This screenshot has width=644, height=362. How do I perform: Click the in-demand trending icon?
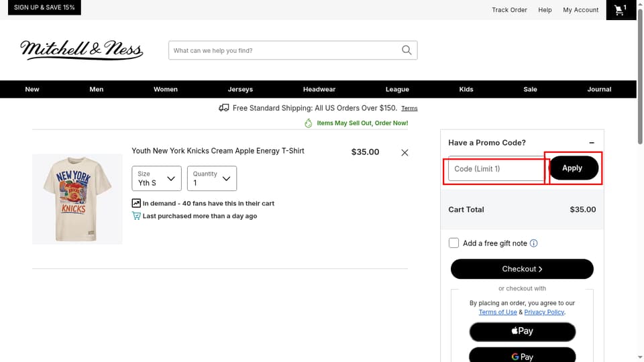pos(136,203)
